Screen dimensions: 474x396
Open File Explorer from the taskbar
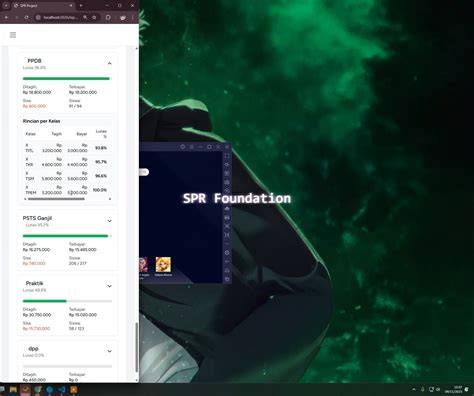[x=13, y=389]
